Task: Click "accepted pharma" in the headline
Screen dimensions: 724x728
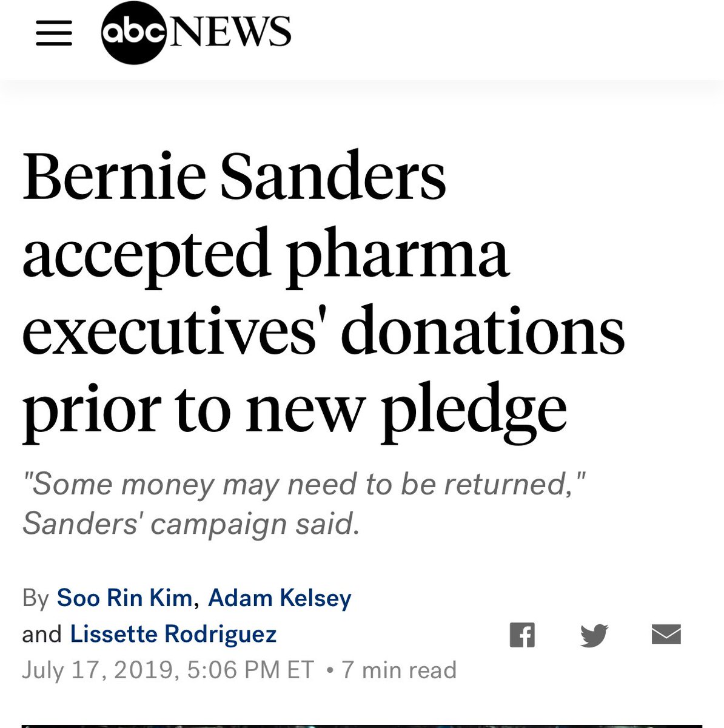Action: tap(265, 253)
